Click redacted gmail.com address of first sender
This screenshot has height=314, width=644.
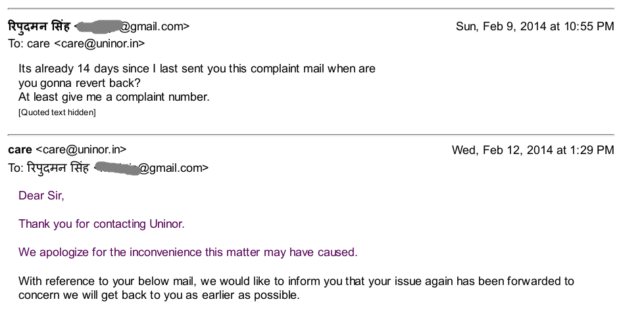[x=132, y=26]
